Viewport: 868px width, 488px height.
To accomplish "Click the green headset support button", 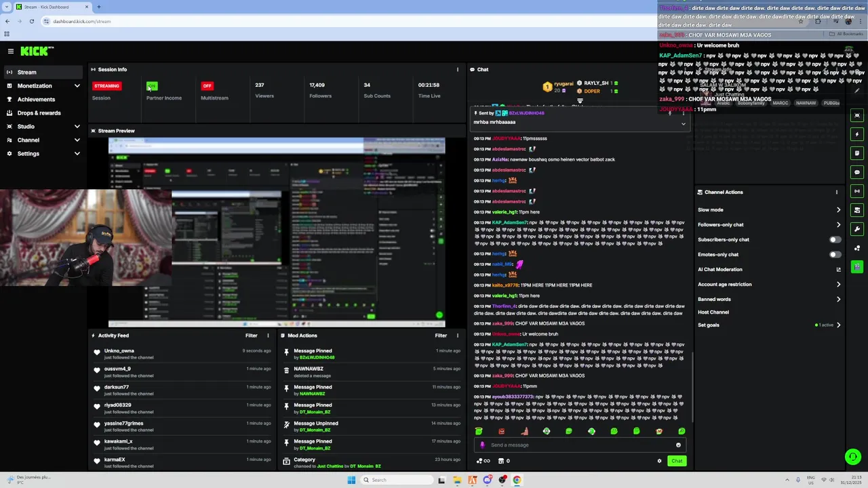I will (853, 457).
